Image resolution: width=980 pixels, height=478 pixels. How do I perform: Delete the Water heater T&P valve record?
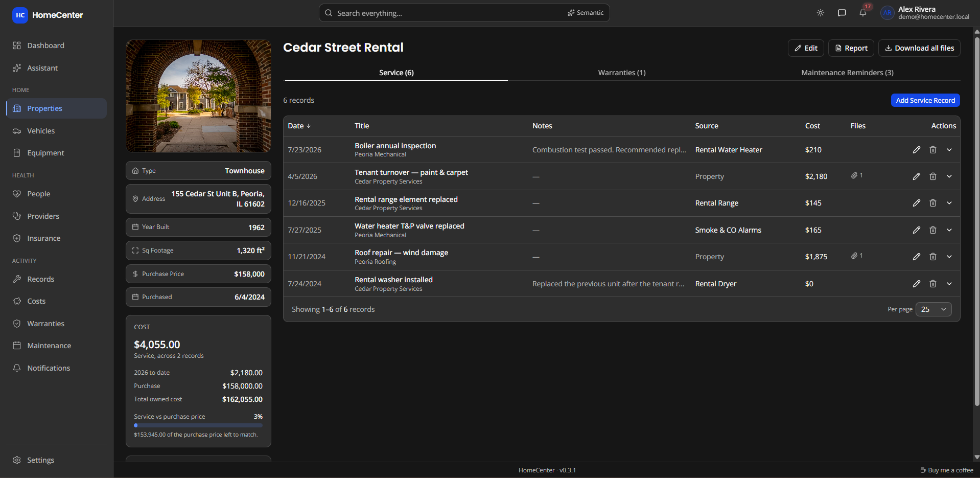click(933, 230)
